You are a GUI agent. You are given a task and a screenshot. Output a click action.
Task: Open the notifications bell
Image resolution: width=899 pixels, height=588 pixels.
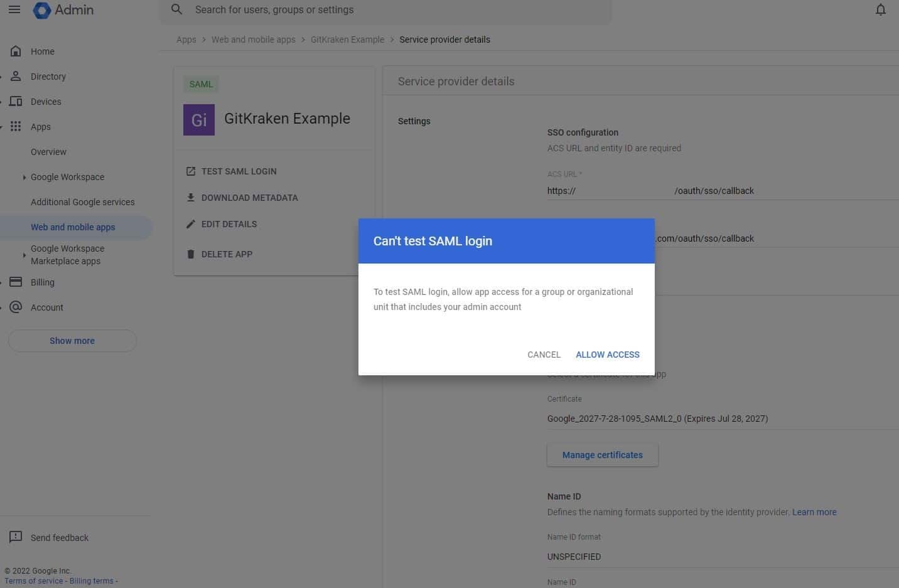point(881,10)
